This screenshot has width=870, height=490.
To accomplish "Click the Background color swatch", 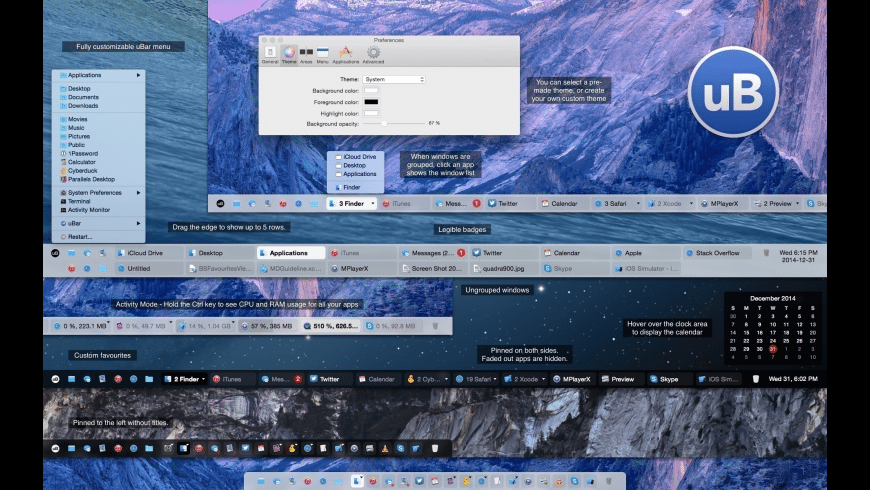I will coord(371,90).
